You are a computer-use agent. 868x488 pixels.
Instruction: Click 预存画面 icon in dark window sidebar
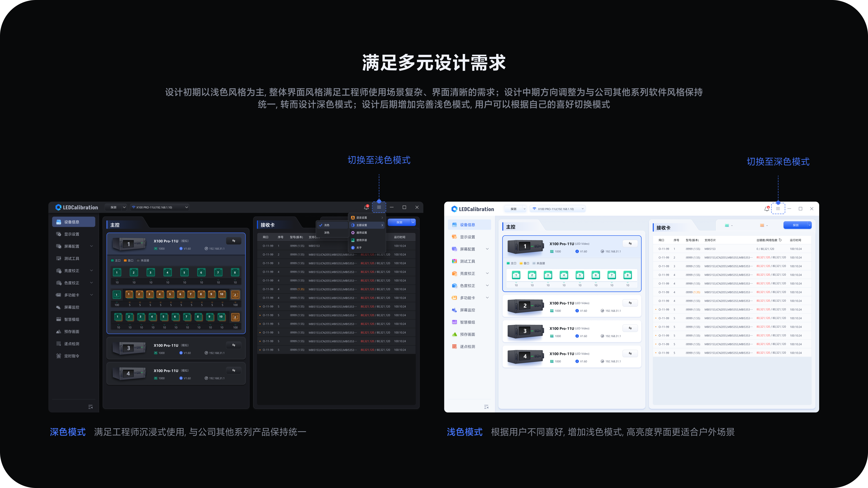click(59, 331)
